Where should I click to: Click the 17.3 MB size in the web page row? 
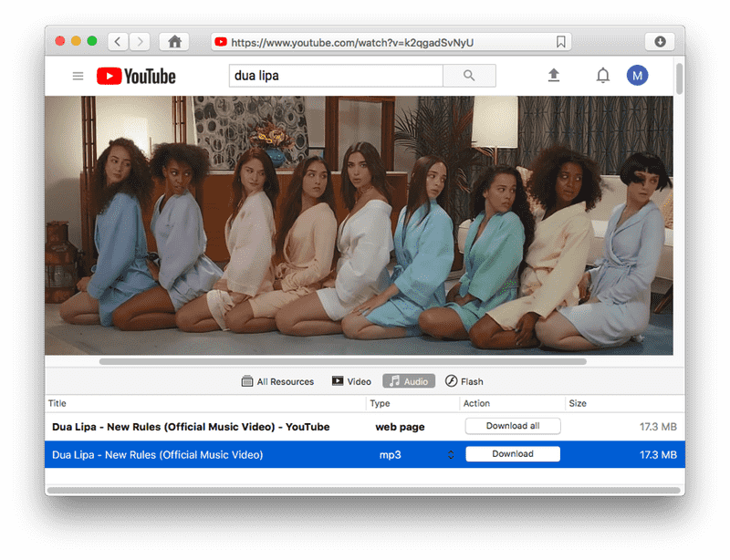click(x=658, y=427)
